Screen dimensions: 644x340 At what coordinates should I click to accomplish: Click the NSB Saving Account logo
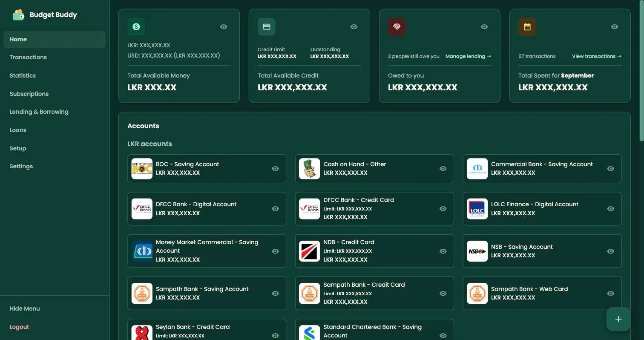click(x=477, y=251)
